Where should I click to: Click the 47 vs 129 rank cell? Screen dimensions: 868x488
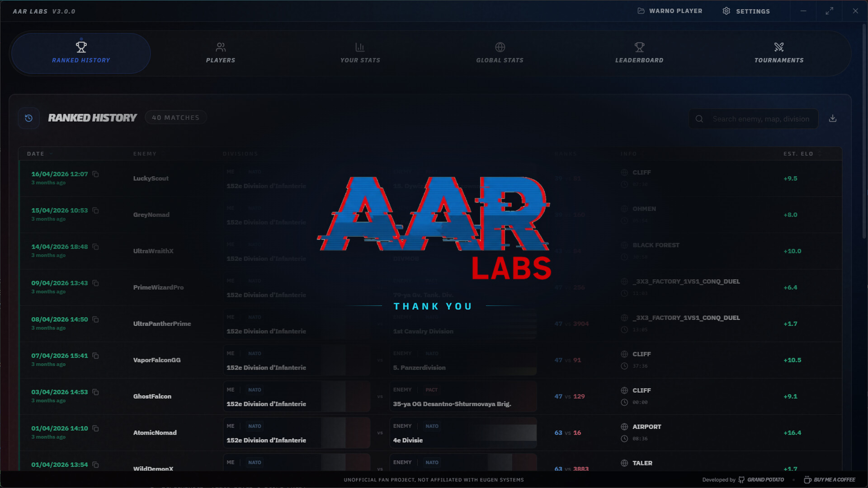pos(570,396)
